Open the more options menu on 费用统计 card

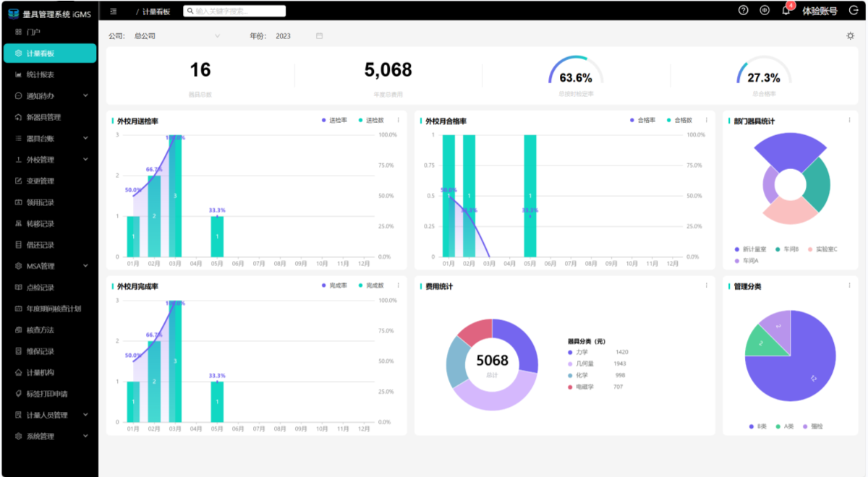pos(706,285)
